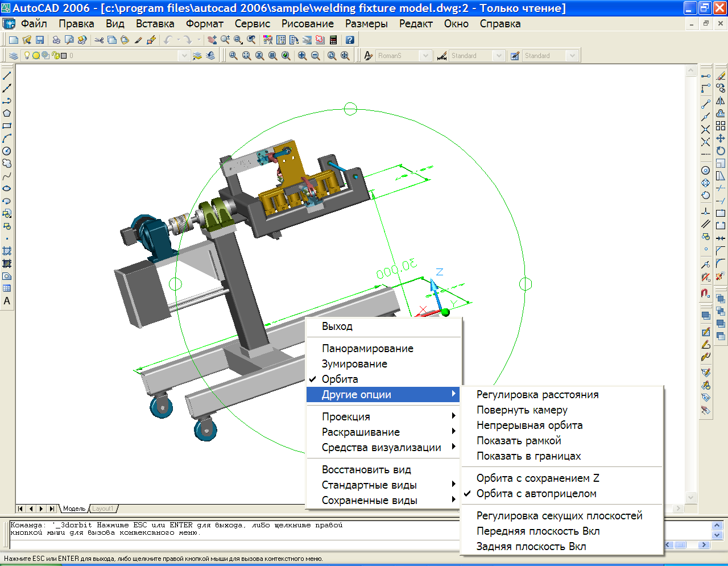This screenshot has width=728, height=566.
Task: Toggle layer on/off lightbulb icon
Action: coord(26,55)
